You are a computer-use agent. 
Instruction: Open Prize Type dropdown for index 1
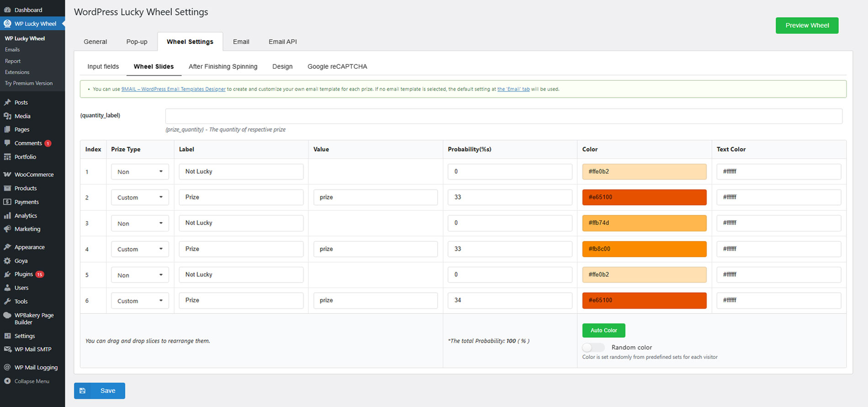[x=140, y=171]
